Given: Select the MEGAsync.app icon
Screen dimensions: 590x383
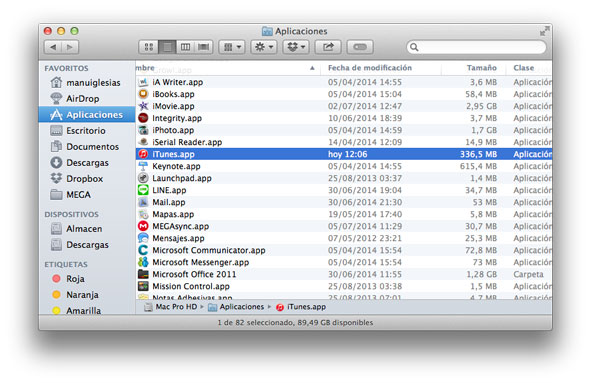Looking at the screenshot, I should coord(143,226).
